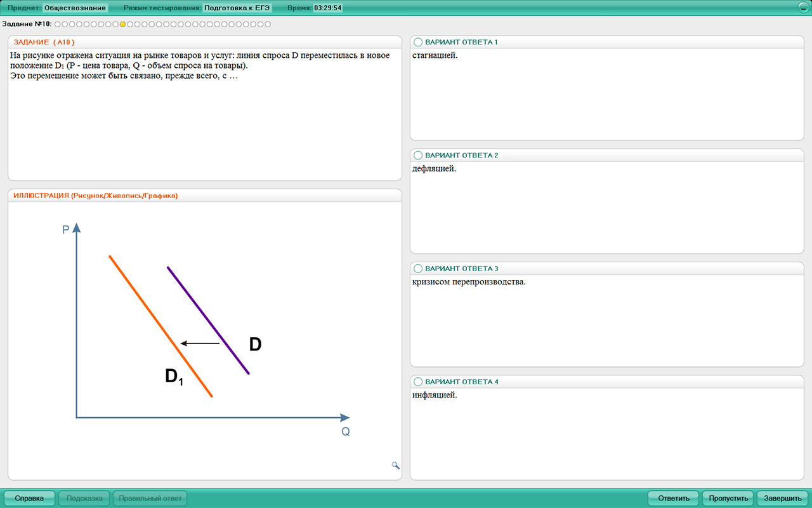This screenshot has height=508, width=812.
Task: Skip question with Пропустить button
Action: [x=728, y=498]
